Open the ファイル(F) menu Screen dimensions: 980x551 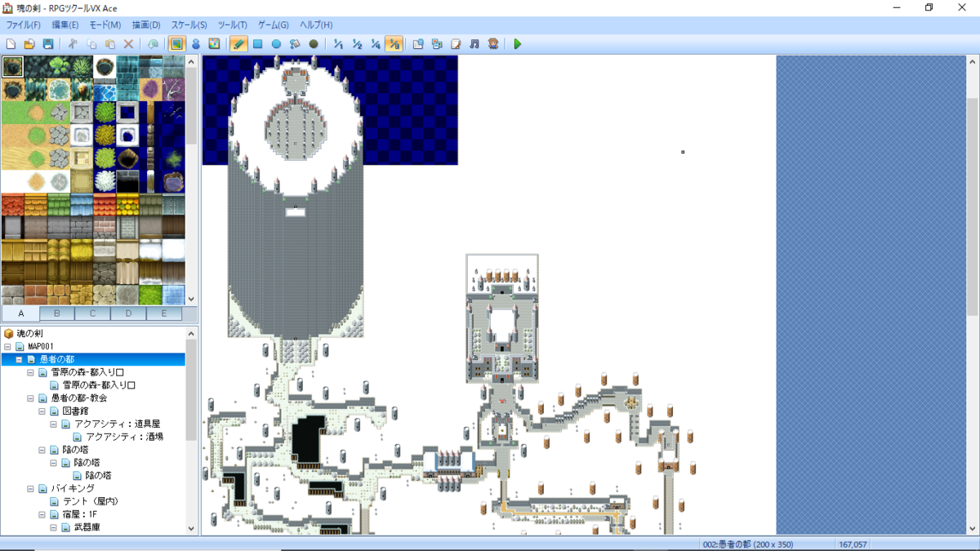click(x=23, y=25)
